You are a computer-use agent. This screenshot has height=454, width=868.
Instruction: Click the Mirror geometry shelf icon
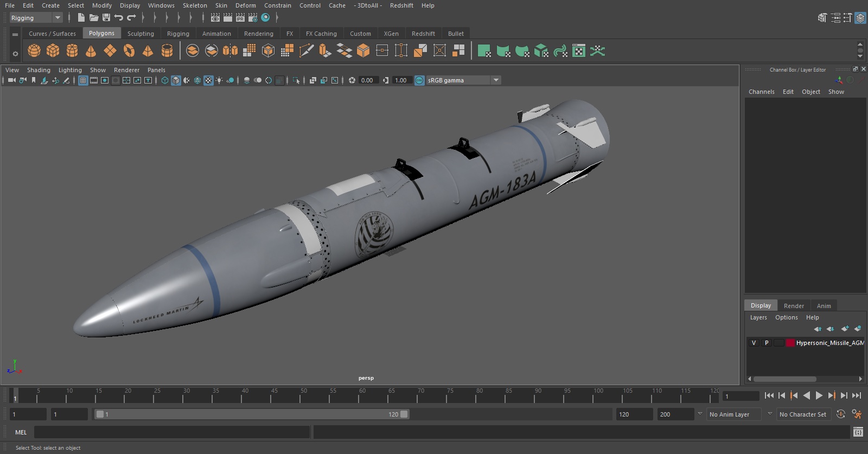[230, 51]
